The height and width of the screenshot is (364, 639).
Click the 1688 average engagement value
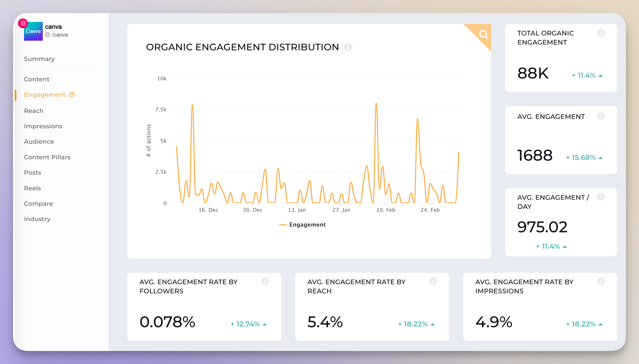coord(535,155)
